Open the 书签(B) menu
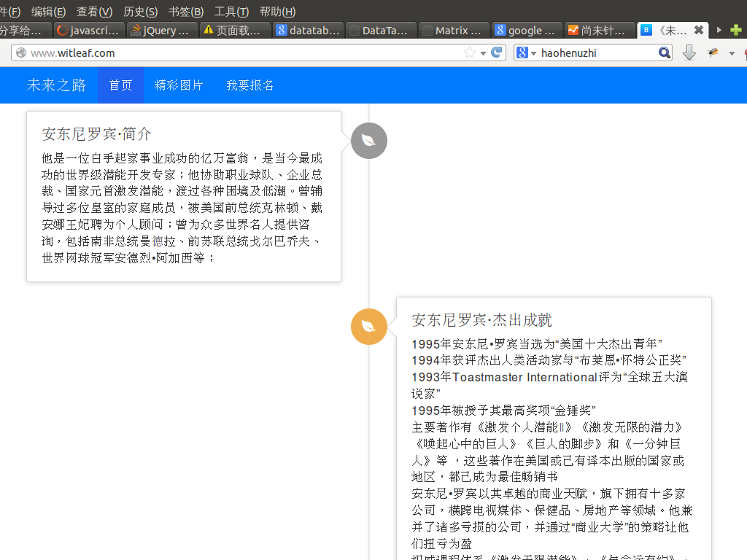 [186, 12]
